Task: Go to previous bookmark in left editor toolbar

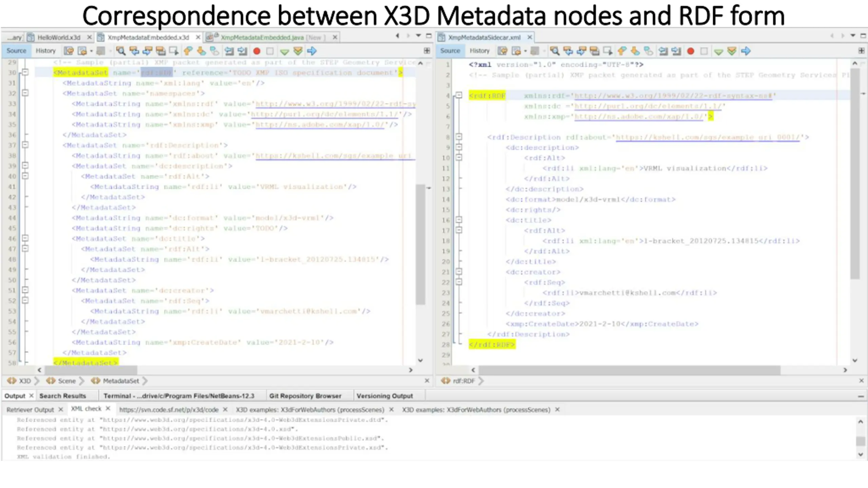Action: click(x=188, y=51)
